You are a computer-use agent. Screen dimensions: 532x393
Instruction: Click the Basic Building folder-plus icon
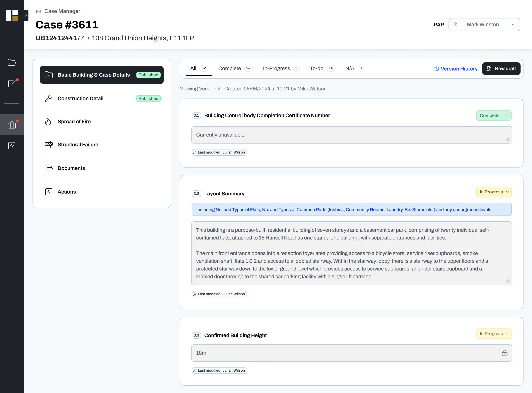(x=49, y=75)
